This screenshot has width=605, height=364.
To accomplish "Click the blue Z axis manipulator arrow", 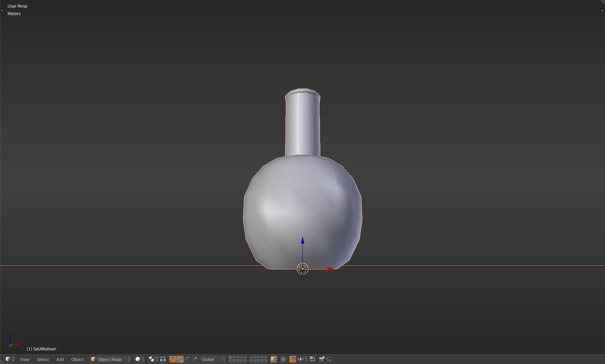I will (302, 240).
